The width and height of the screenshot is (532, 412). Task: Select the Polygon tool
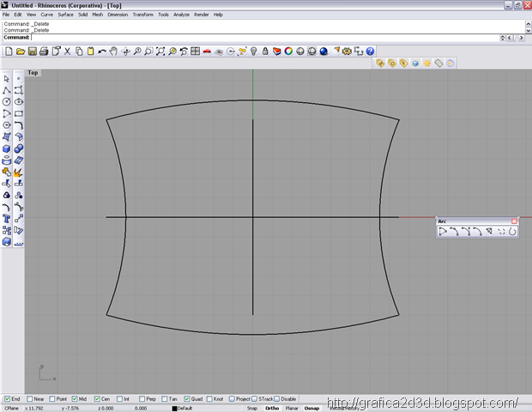(x=7, y=125)
